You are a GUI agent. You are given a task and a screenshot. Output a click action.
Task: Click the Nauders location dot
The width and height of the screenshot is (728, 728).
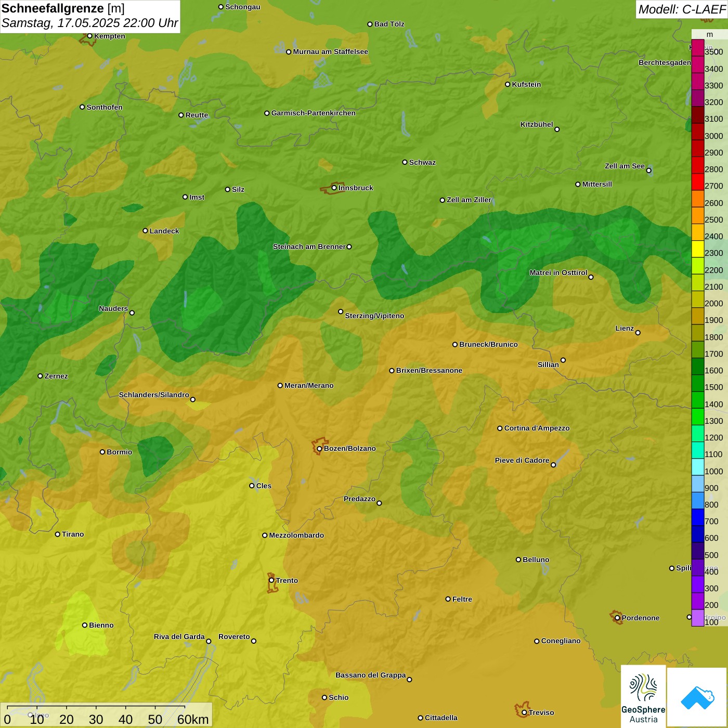pos(132,313)
